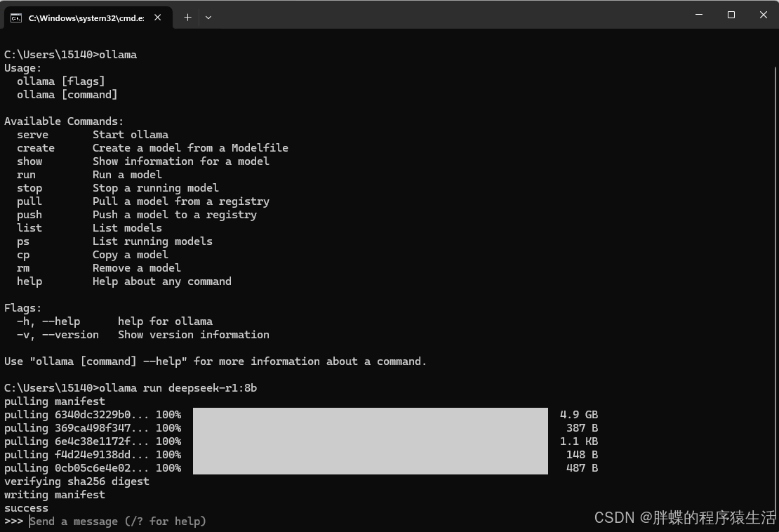The image size is (779, 532).
Task: Click the '-v, --version' flag text
Action: click(x=58, y=335)
